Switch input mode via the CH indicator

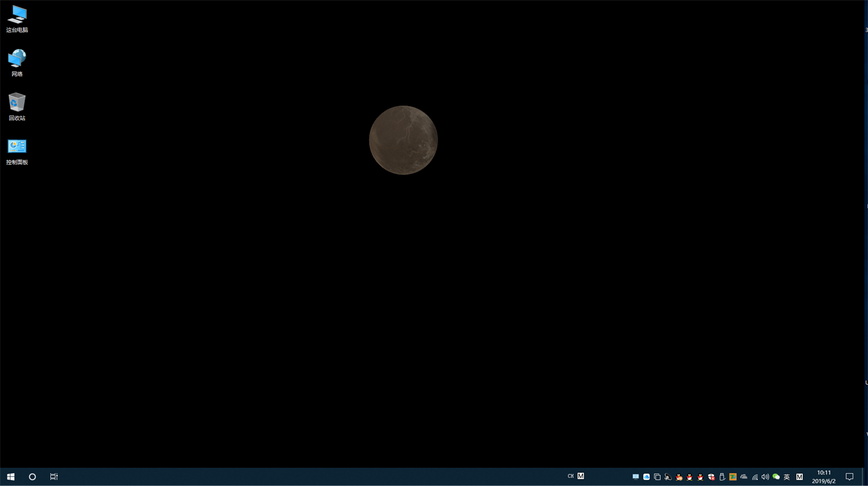570,476
